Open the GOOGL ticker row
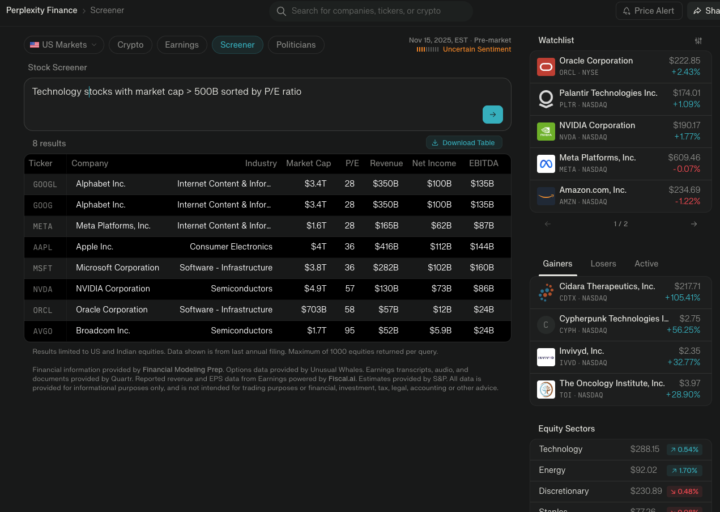720x512 pixels. 268,184
